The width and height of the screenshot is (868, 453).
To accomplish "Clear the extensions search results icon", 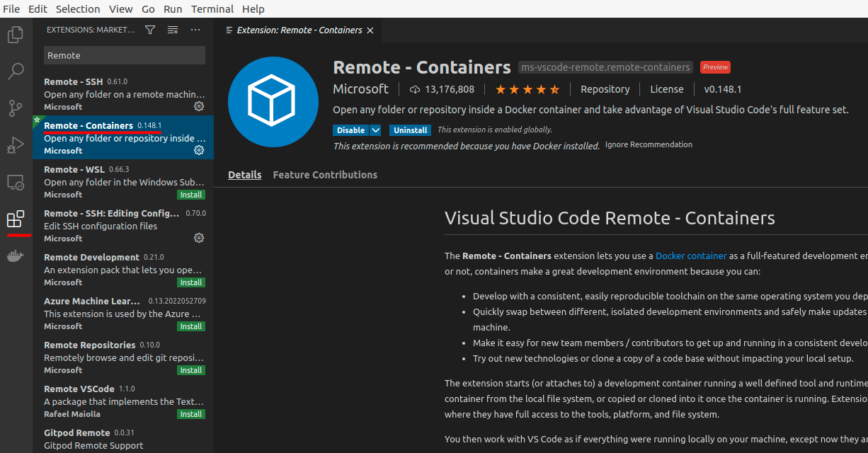I will point(172,30).
